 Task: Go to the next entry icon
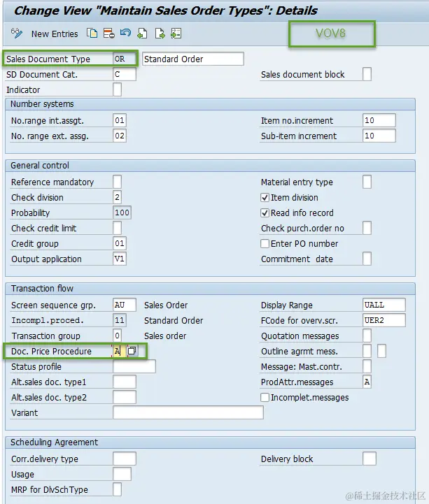tap(160, 34)
